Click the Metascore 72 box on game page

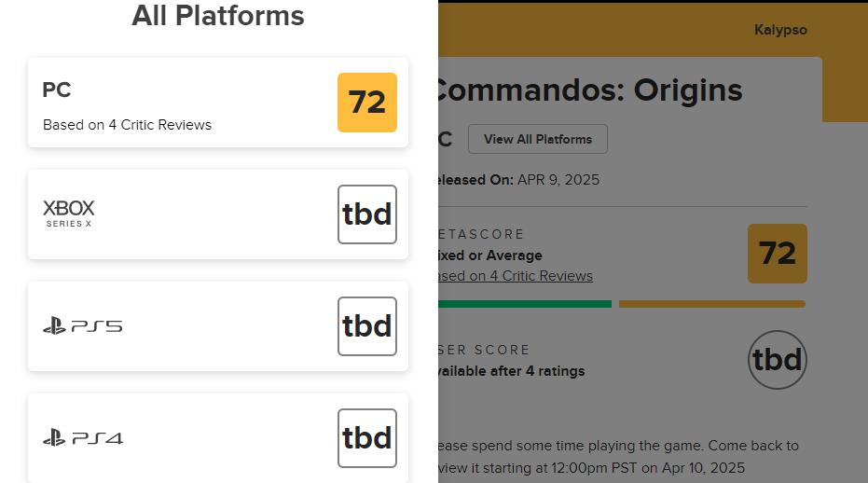777,254
